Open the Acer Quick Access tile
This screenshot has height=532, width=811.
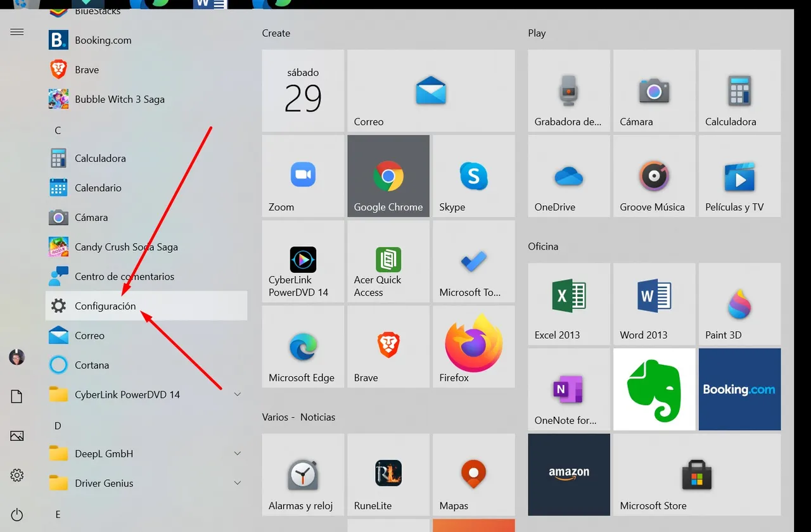tap(388, 262)
